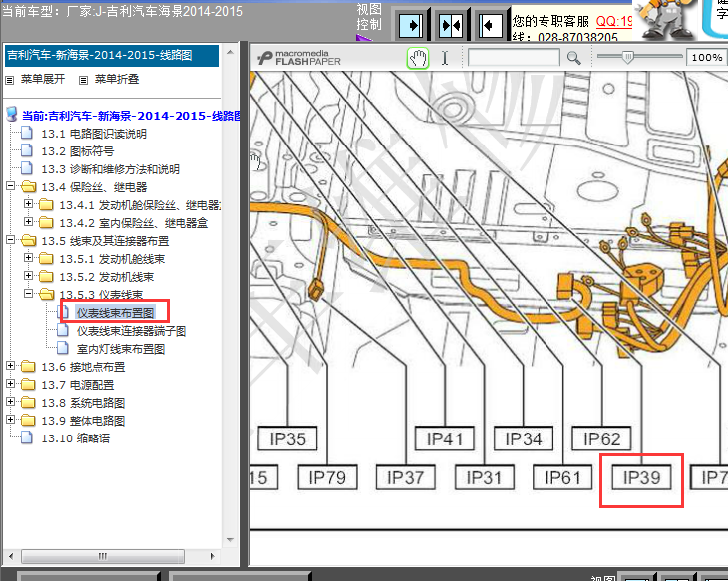This screenshot has height=581, width=728.
Task: Click the folder icon of 13.5.2 发动机线束
Action: coord(46,277)
